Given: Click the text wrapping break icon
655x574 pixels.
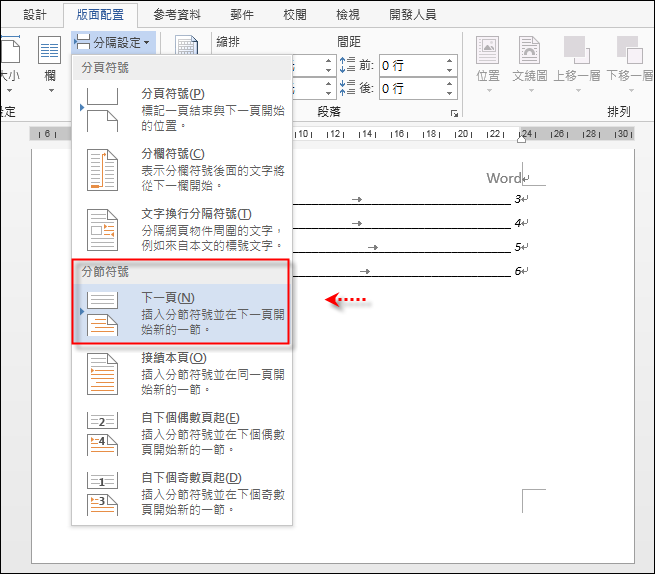Looking at the screenshot, I should click(102, 230).
